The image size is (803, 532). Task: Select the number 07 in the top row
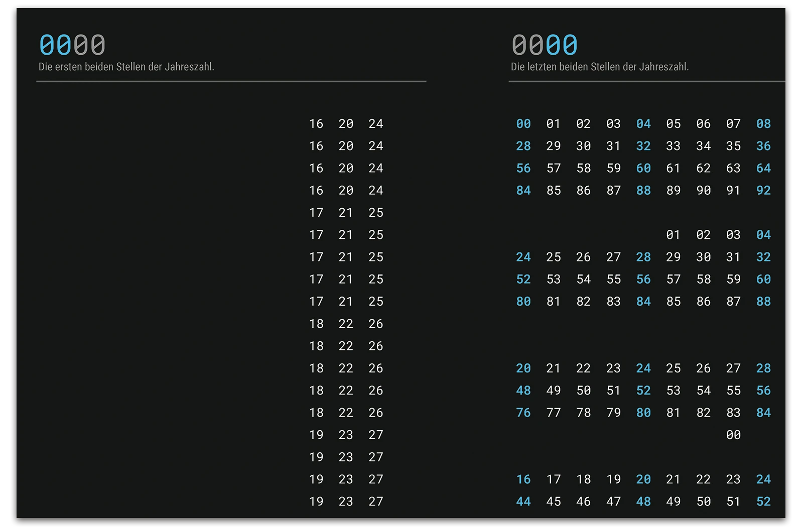click(x=733, y=124)
